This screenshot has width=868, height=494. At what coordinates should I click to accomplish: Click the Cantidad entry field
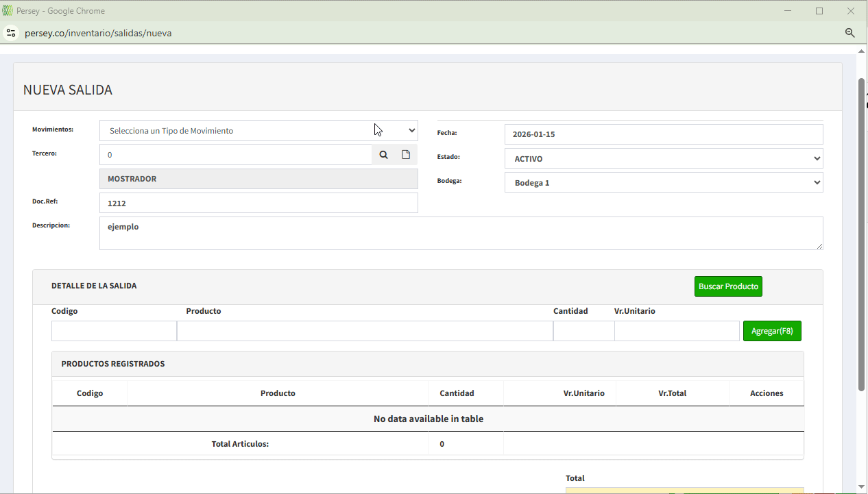pyautogui.click(x=583, y=331)
